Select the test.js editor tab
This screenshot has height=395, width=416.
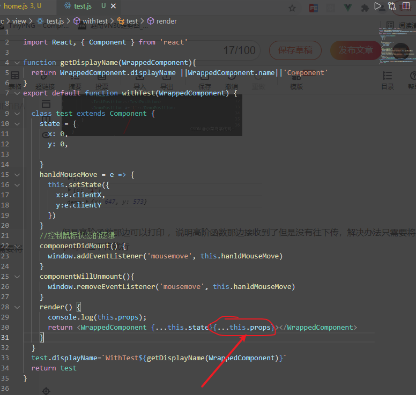pyautogui.click(x=83, y=6)
